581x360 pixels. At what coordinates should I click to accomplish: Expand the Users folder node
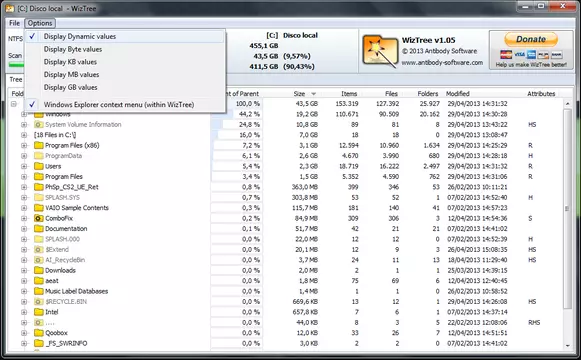pos(24,166)
